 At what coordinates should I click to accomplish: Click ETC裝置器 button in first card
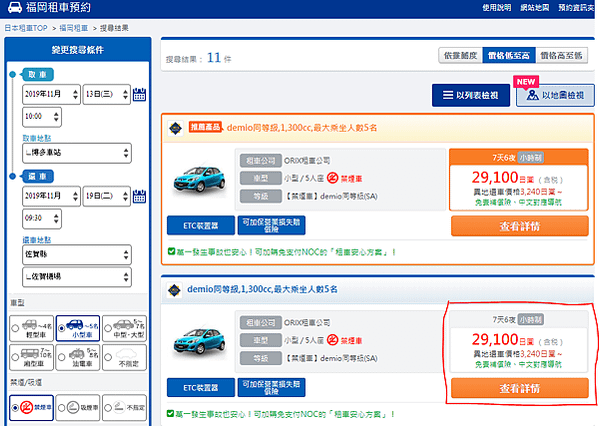point(201,225)
